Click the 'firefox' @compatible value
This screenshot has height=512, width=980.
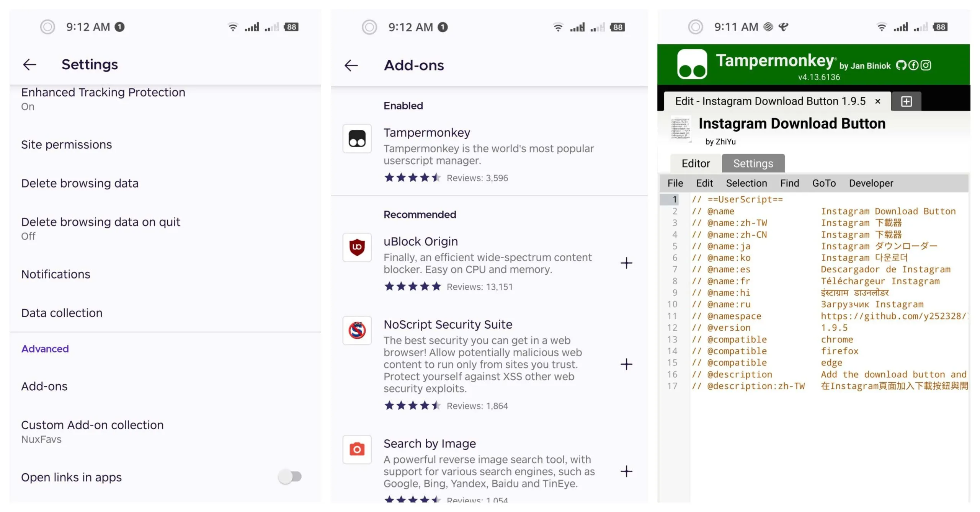tap(840, 351)
